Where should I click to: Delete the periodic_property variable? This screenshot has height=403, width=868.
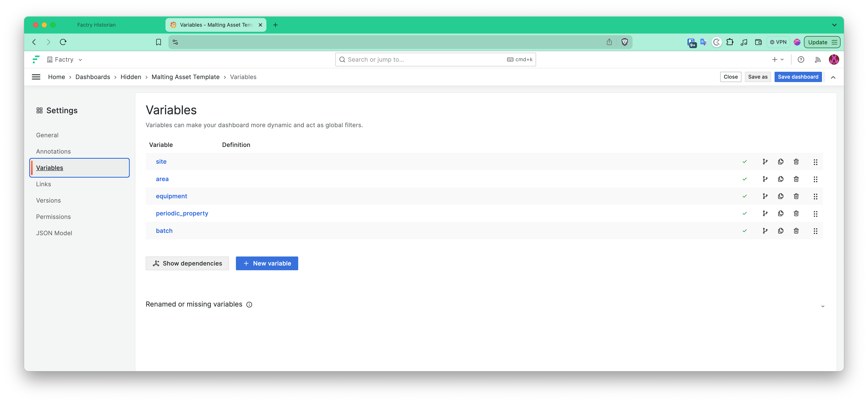[x=796, y=213]
